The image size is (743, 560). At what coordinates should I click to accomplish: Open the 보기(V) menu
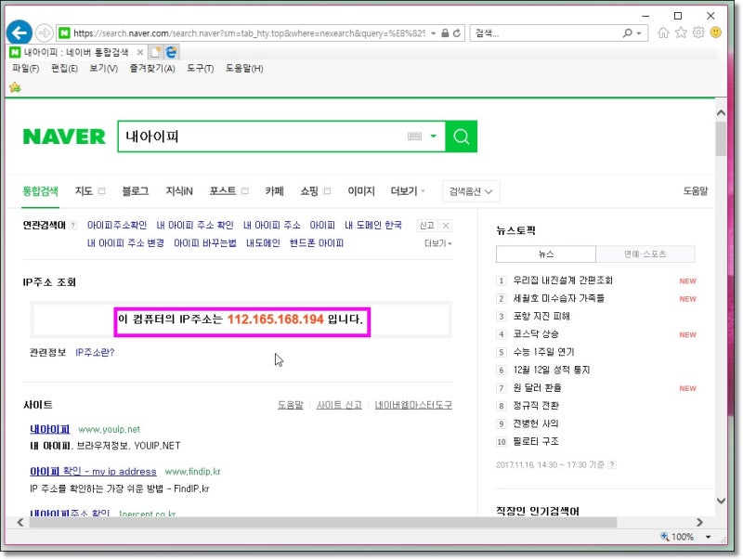coord(103,69)
